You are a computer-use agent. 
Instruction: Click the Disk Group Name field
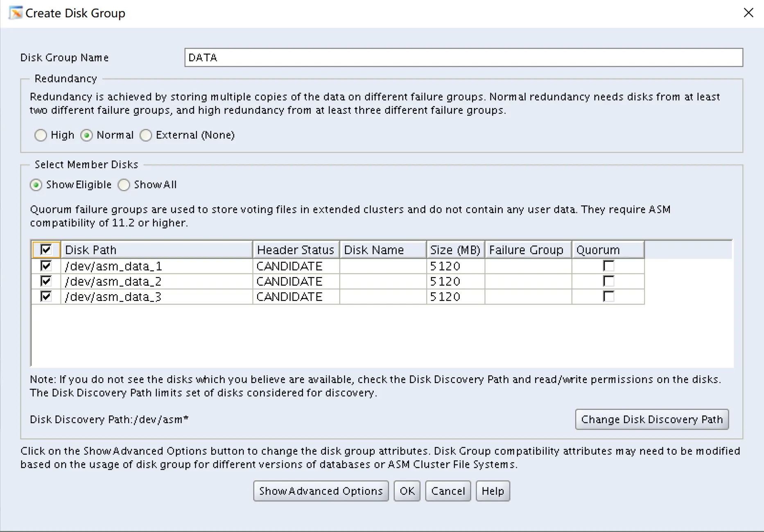point(463,58)
